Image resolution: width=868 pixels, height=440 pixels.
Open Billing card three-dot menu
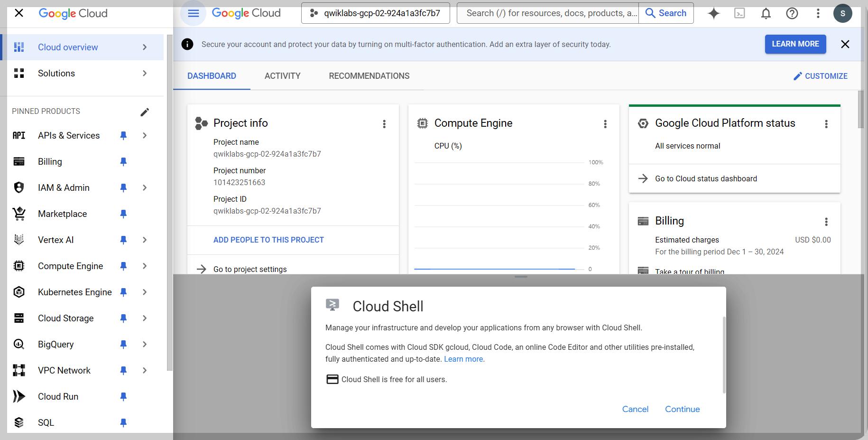point(826,222)
